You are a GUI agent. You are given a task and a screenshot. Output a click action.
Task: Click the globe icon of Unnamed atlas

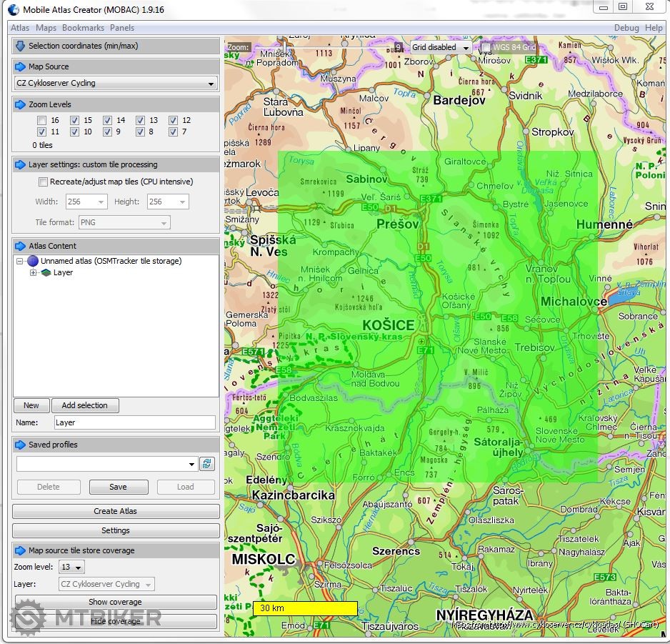(x=33, y=262)
